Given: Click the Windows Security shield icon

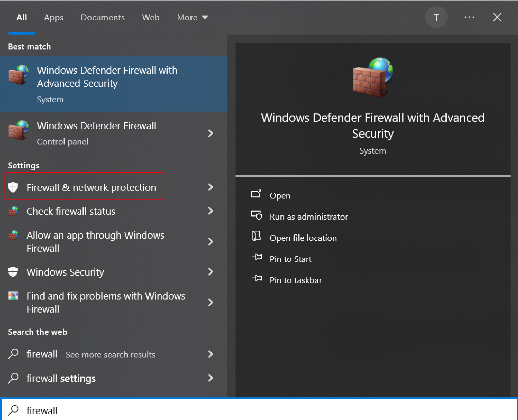Looking at the screenshot, I should [x=13, y=272].
